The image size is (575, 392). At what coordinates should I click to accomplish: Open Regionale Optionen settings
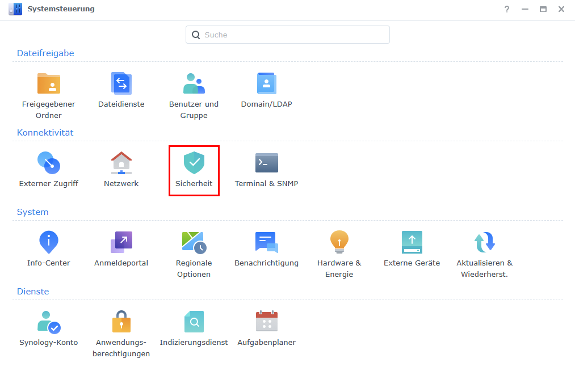tap(194, 243)
